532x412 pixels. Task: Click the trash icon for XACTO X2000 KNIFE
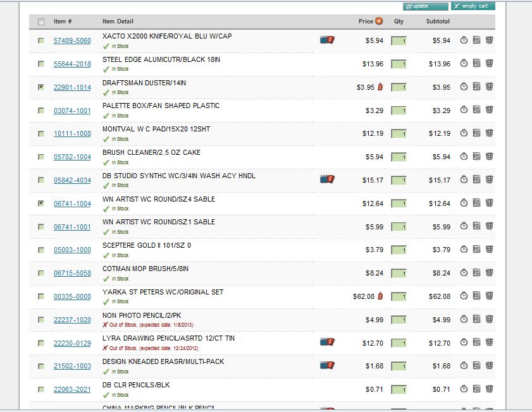[489, 40]
